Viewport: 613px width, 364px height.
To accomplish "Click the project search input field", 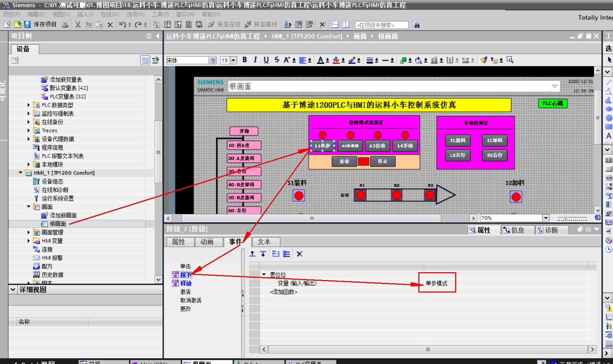I will [x=382, y=25].
